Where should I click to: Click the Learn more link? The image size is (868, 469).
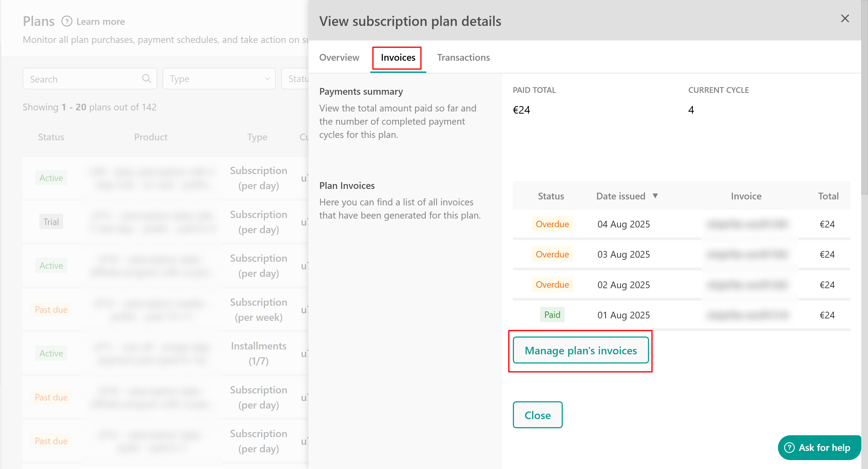coord(100,22)
